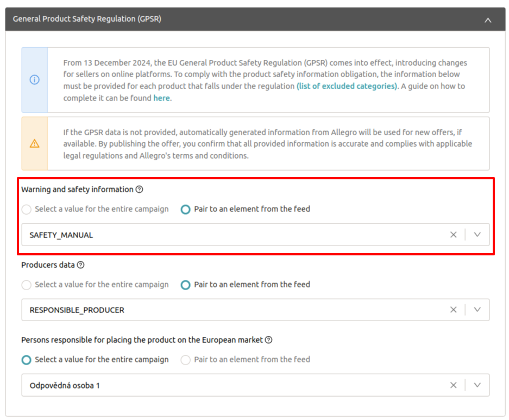The width and height of the screenshot is (509, 420).
Task: Click the blue info circle icon
Action: (x=35, y=80)
